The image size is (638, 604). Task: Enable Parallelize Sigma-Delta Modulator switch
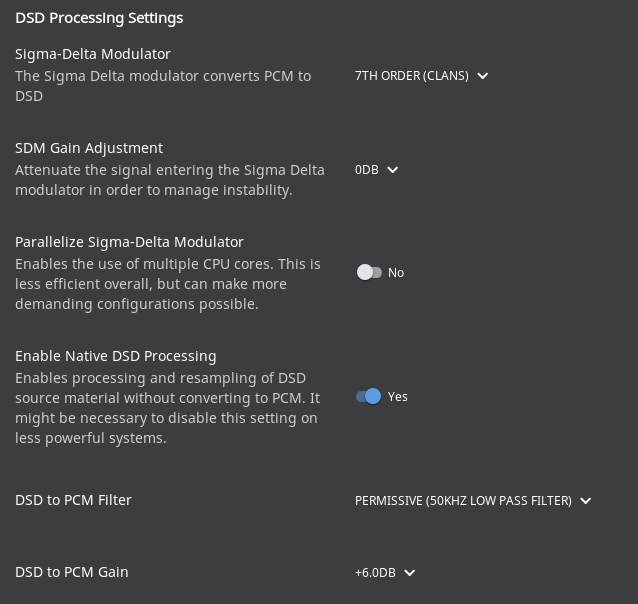click(x=369, y=272)
